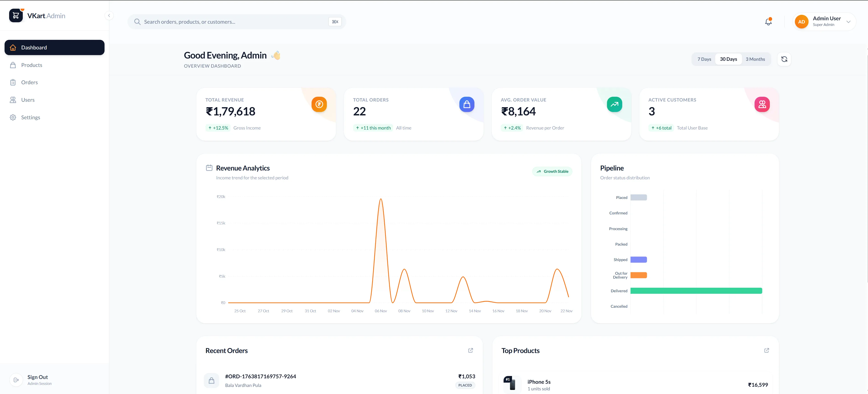Image resolution: width=868 pixels, height=394 pixels.
Task: Click order #ORD-1763817169757-9264
Action: pyautogui.click(x=260, y=376)
